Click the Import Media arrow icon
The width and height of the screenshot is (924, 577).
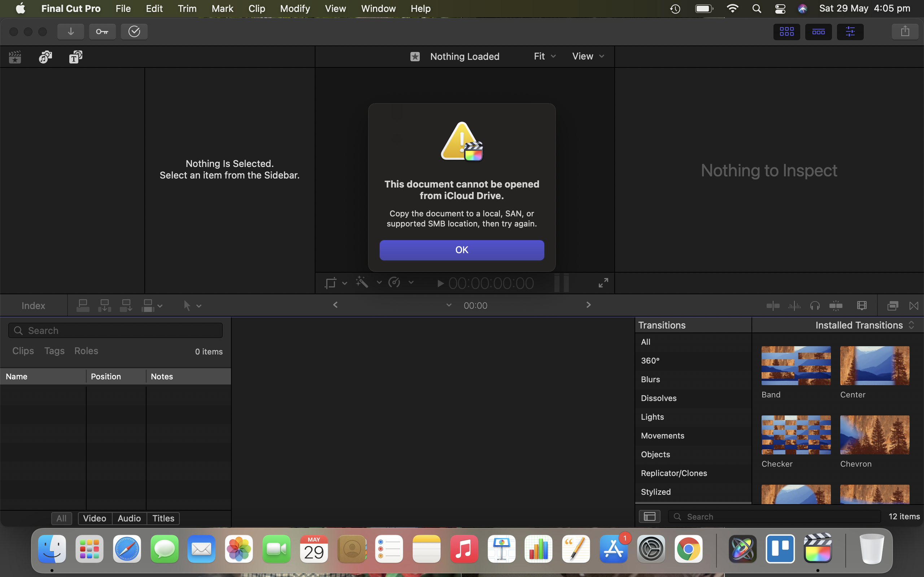pyautogui.click(x=71, y=32)
